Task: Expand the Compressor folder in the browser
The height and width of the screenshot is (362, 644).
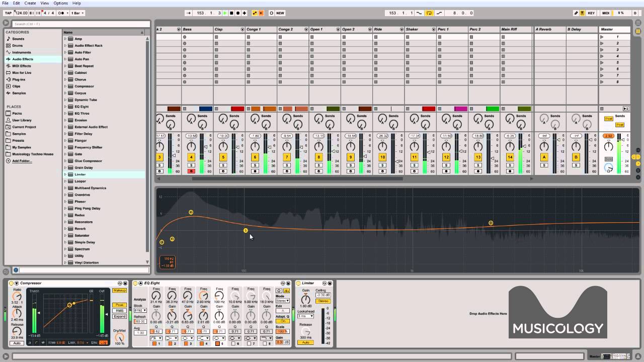Action: [x=65, y=86]
